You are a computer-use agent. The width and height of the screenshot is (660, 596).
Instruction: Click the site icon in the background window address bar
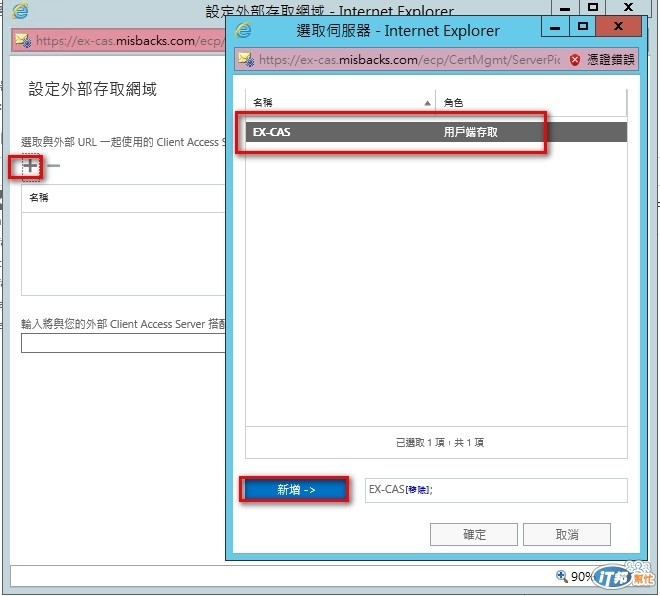(24, 41)
